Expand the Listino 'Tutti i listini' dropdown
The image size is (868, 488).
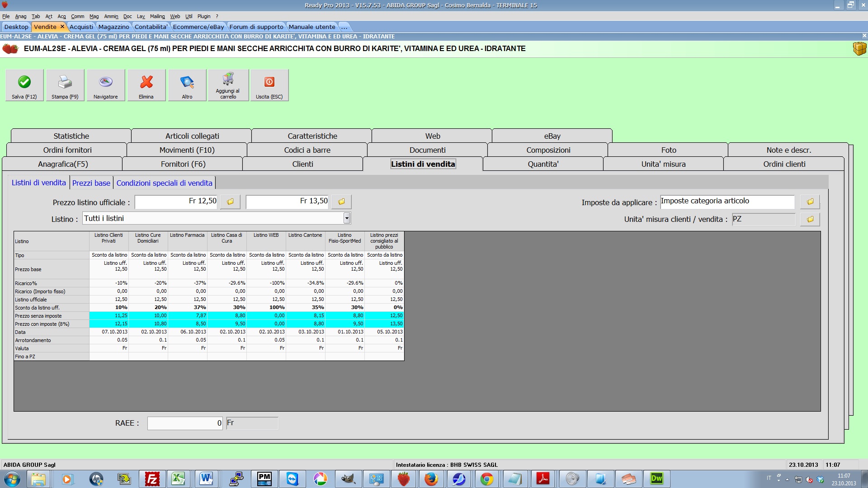click(347, 219)
